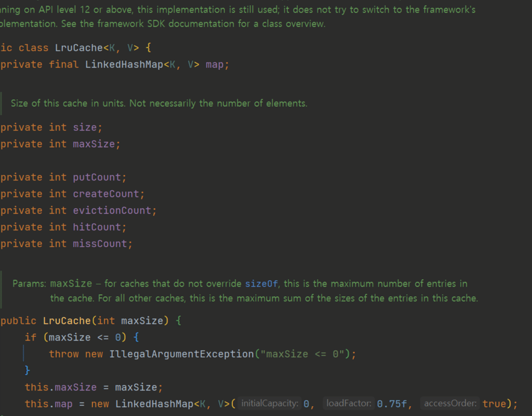532x416 pixels.
Task: Click the size field declaration
Action: [x=85, y=127]
